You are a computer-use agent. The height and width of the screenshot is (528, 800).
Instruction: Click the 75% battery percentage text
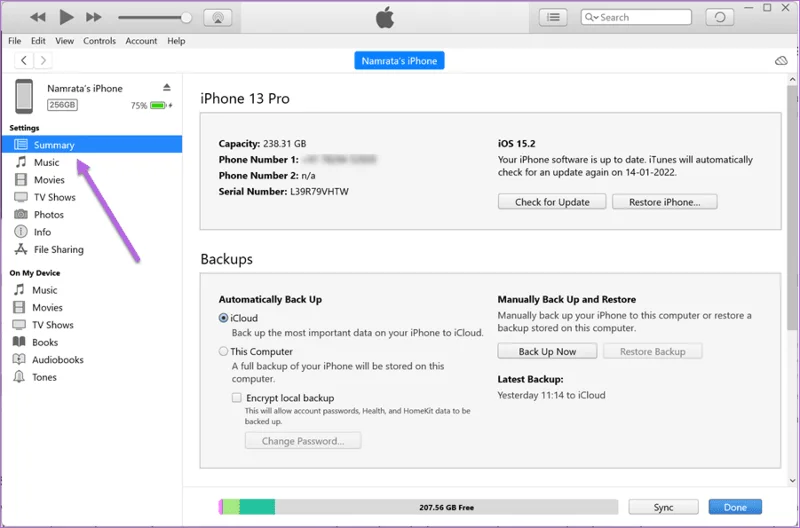pyautogui.click(x=139, y=106)
